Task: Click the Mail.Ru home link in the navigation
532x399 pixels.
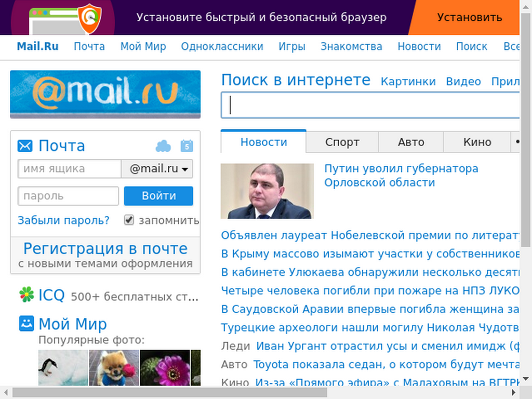Action: 37,46
